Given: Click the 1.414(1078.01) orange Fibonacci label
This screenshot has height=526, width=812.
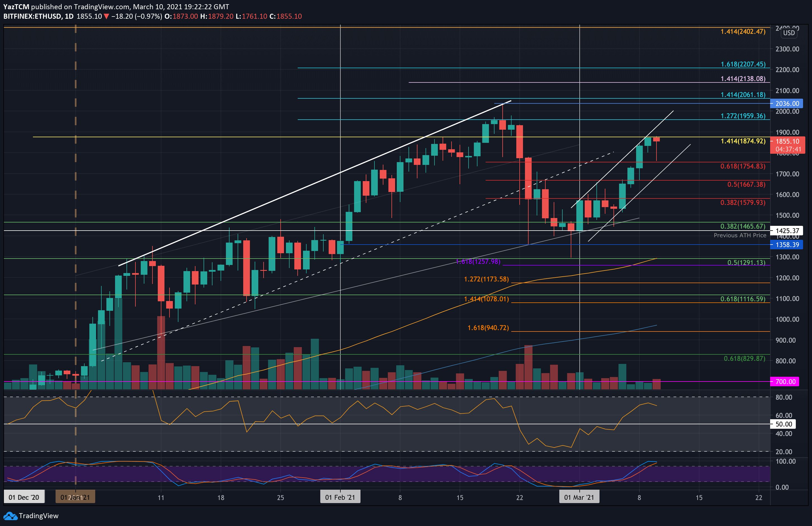Looking at the screenshot, I should coord(486,299).
